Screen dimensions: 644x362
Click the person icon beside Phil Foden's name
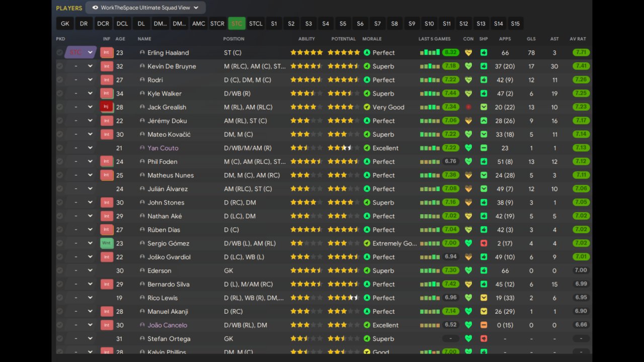click(x=142, y=161)
